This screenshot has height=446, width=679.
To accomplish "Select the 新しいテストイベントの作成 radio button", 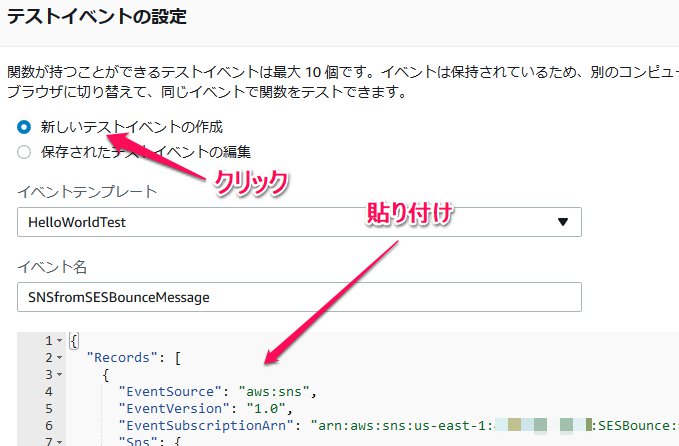I will 24,127.
